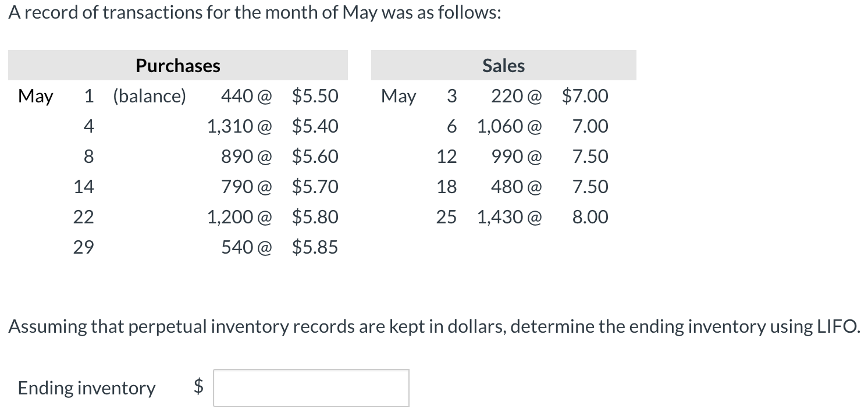Click the "A record of transactions" heading sentence

pos(255,13)
